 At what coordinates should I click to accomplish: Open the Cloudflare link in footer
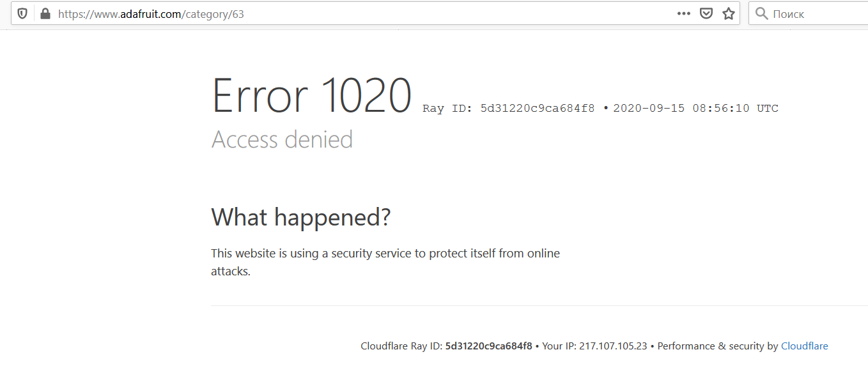[804, 346]
